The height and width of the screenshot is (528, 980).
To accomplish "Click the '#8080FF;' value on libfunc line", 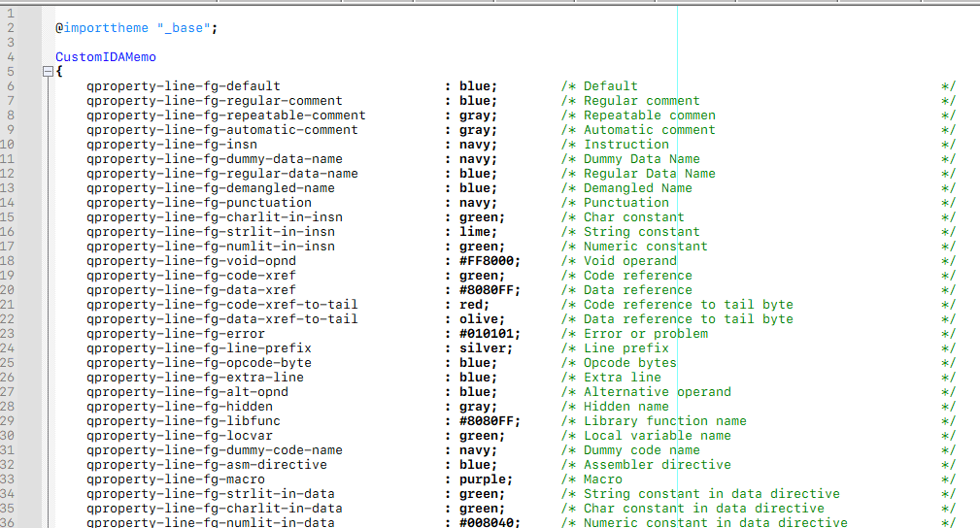I will pyautogui.click(x=490, y=421).
